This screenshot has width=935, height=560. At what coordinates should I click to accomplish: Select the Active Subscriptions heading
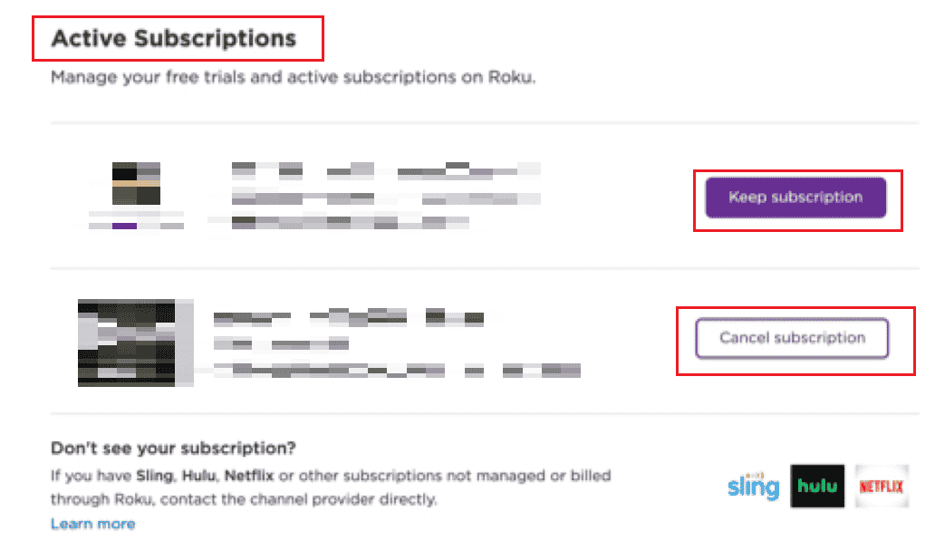(175, 38)
